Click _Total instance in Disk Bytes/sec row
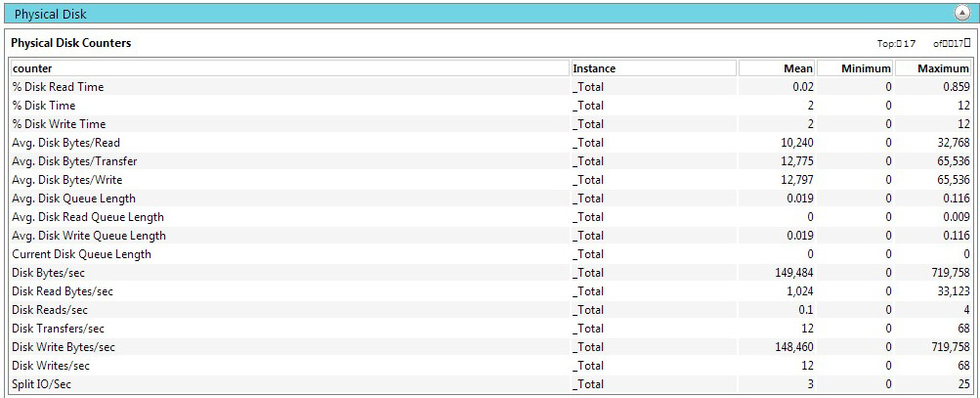Screen dimensions: 980x398 pos(588,273)
